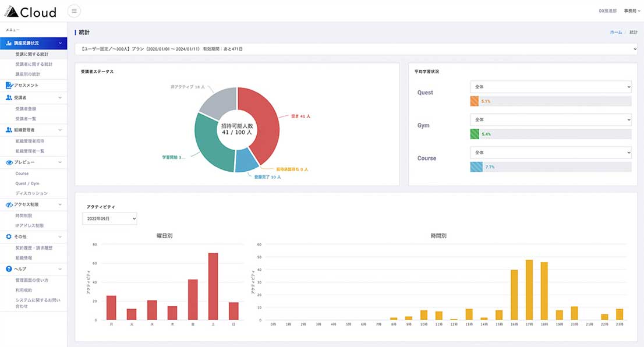Select 受講者に関する統計 in sidebar

click(x=34, y=64)
